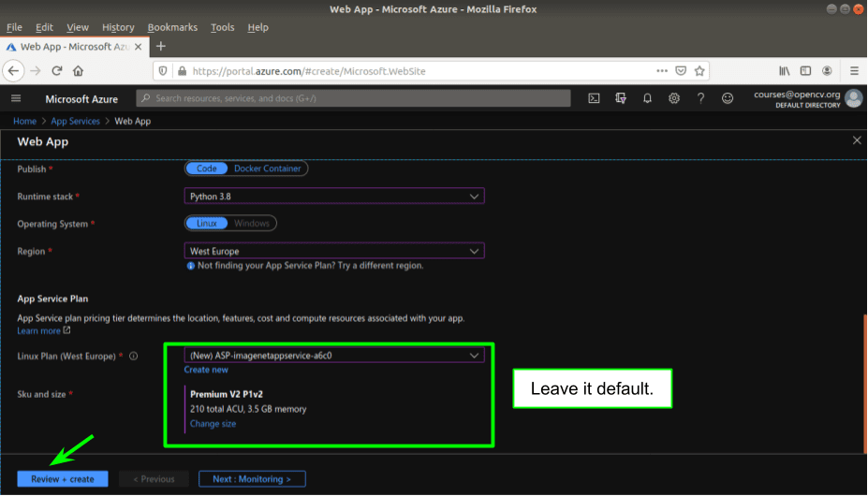This screenshot has width=868, height=496.
Task: Open the Tools menu
Action: point(223,27)
